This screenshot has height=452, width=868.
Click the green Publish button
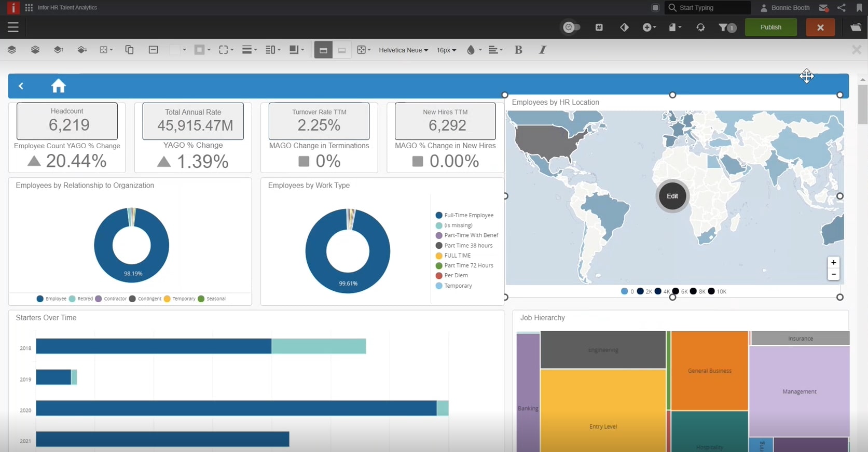point(770,27)
